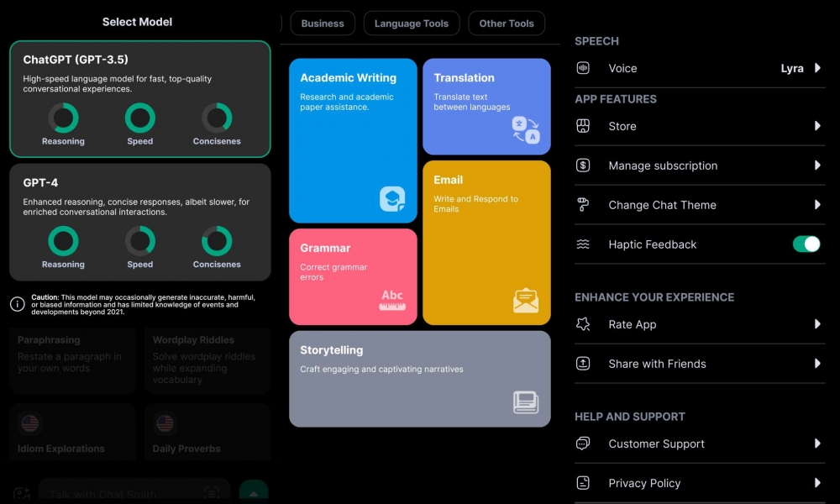Click the GPT-4 Reasoning ring gauge
840x504 pixels.
point(63,242)
